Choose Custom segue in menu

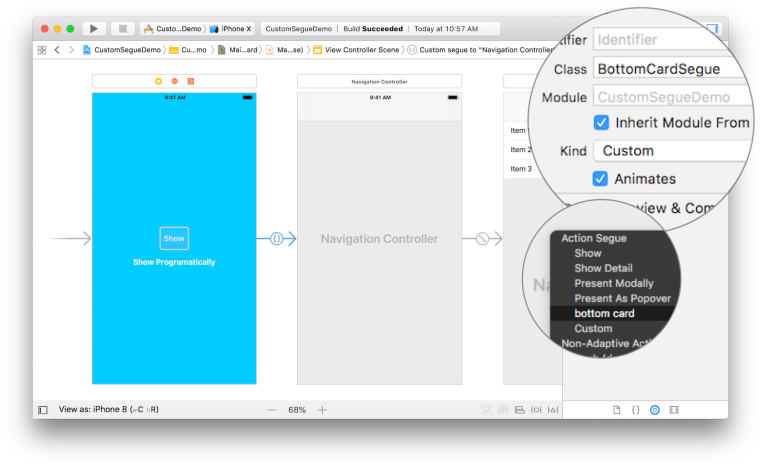click(x=594, y=329)
